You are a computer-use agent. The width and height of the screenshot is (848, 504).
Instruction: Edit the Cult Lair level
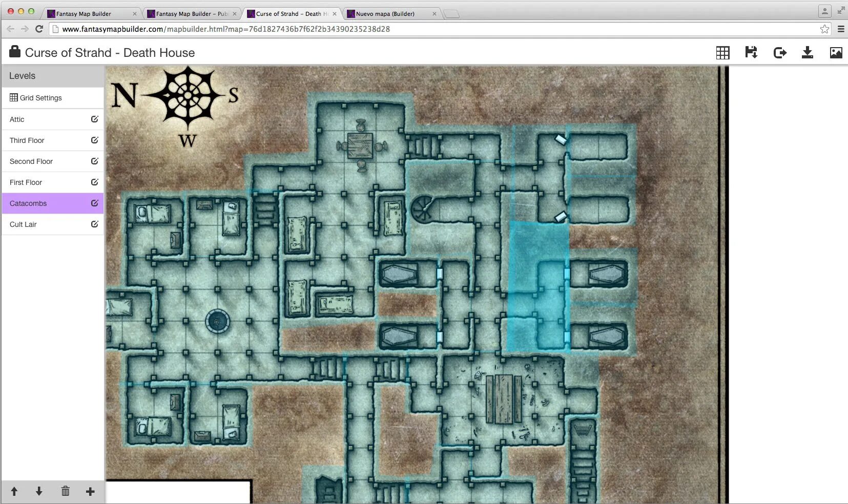click(95, 224)
